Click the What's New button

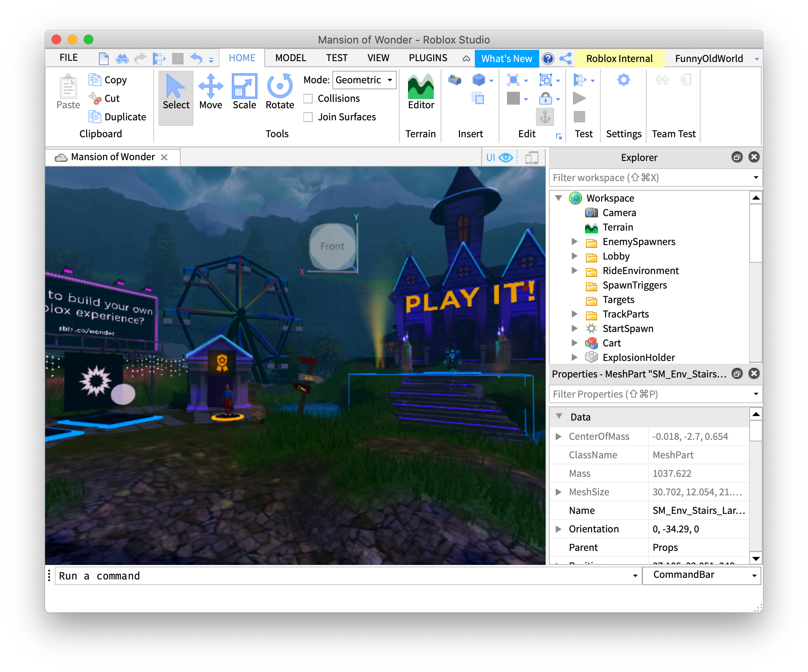pos(507,59)
